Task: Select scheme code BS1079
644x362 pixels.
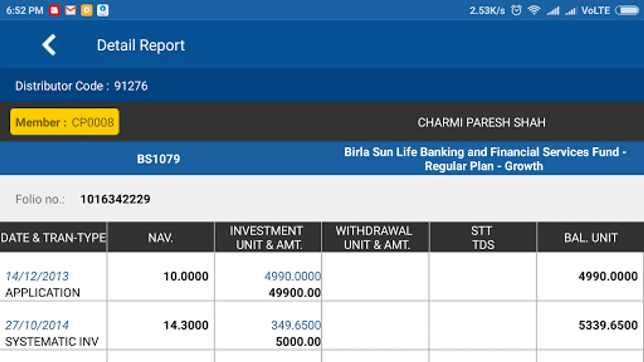Action: click(x=159, y=159)
